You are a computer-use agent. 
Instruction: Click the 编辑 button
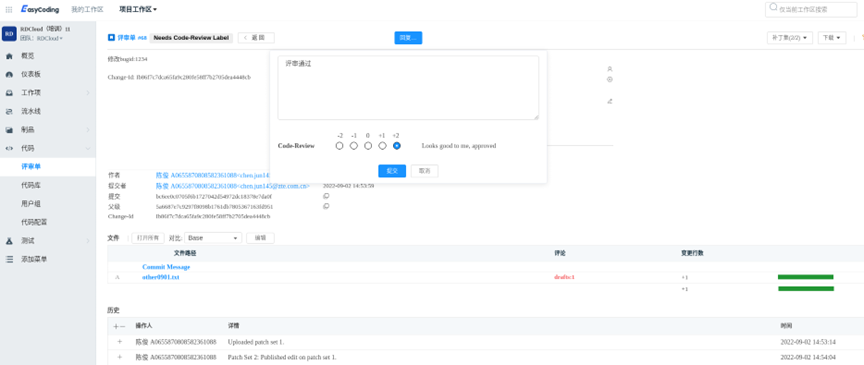click(260, 238)
